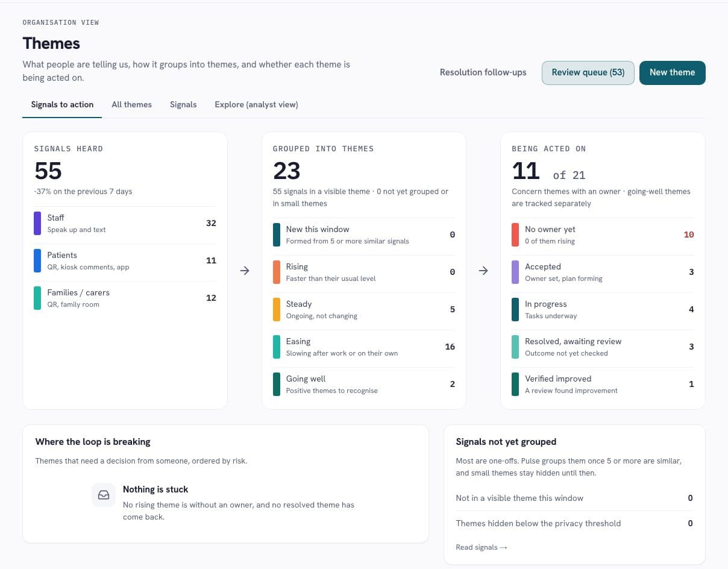Screen dimensions: 728x569
Task: Open the Review queue (53)
Action: tap(588, 72)
